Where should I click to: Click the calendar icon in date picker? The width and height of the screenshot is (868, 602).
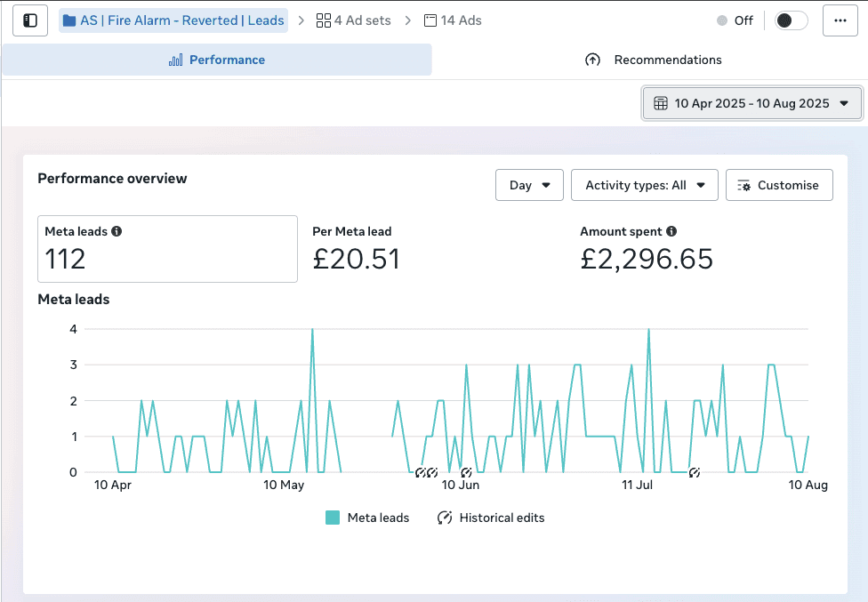coord(661,103)
